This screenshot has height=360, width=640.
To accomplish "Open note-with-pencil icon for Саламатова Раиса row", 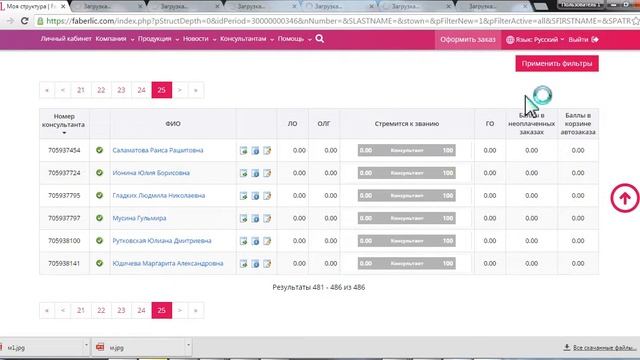I will click(267, 151).
